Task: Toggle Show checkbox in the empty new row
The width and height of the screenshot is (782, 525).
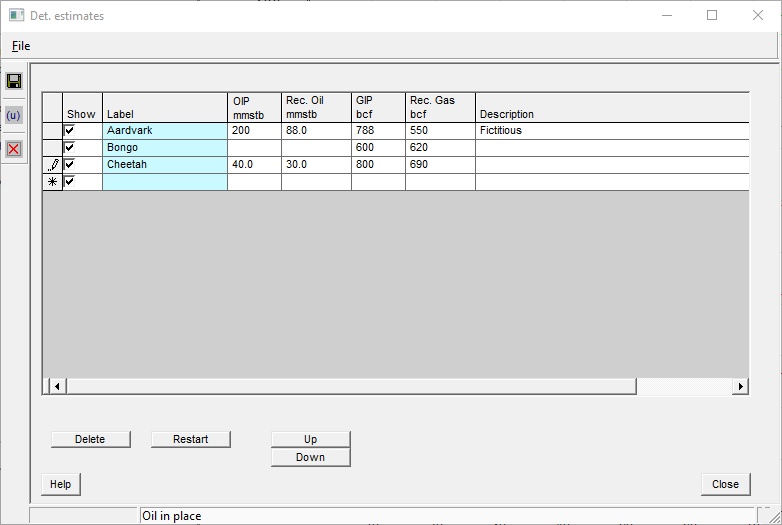Action: 70,182
